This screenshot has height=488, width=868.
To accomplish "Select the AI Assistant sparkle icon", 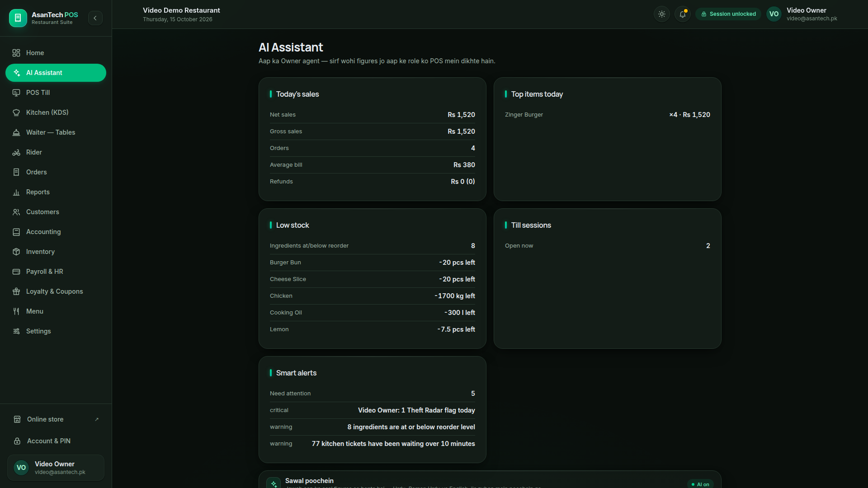I will point(16,73).
